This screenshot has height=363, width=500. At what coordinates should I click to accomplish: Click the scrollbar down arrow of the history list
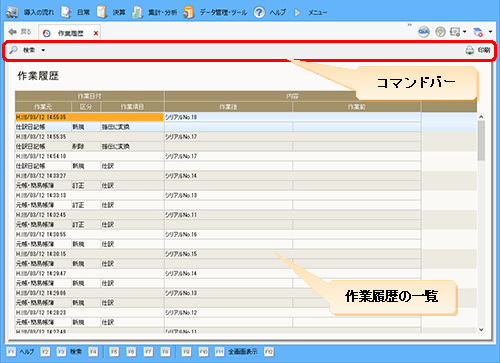click(481, 329)
